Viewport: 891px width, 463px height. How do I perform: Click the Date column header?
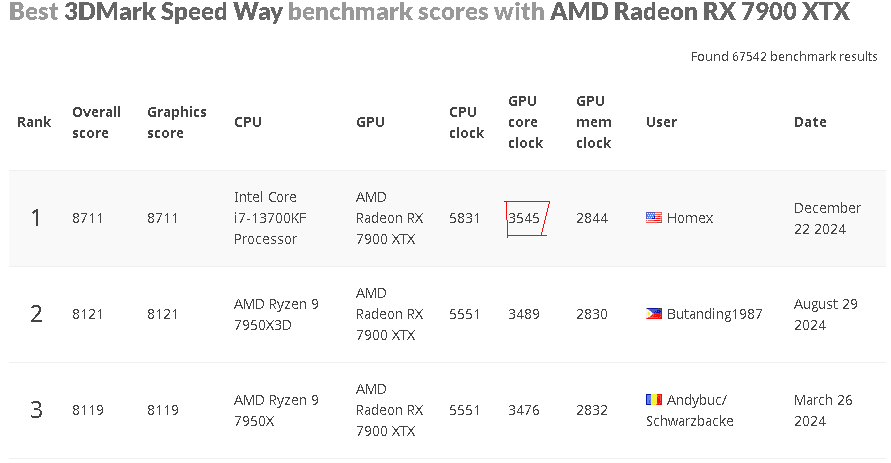point(810,122)
